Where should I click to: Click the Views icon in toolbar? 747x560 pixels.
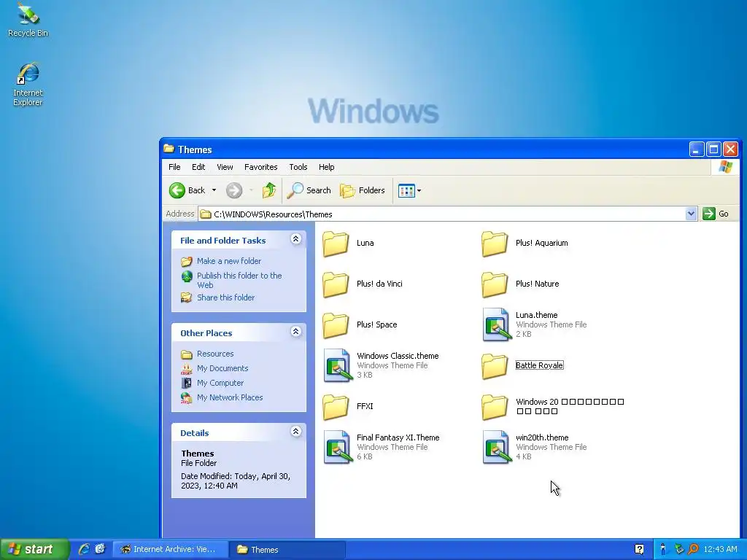pyautogui.click(x=406, y=190)
